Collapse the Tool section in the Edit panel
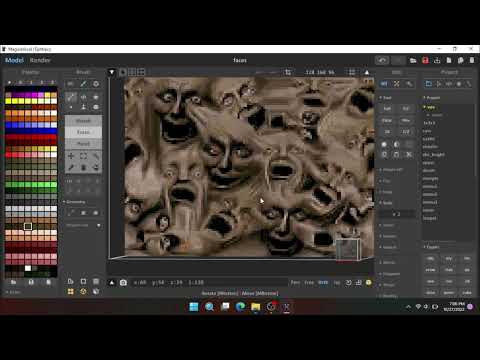Image resolution: width=480 pixels, height=360 pixels. [385, 98]
